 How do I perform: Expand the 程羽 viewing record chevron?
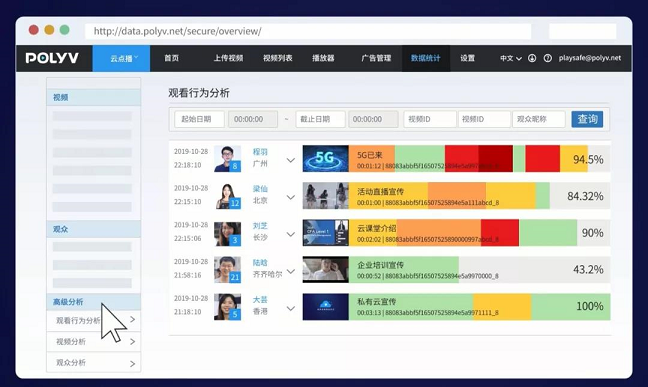tap(291, 160)
